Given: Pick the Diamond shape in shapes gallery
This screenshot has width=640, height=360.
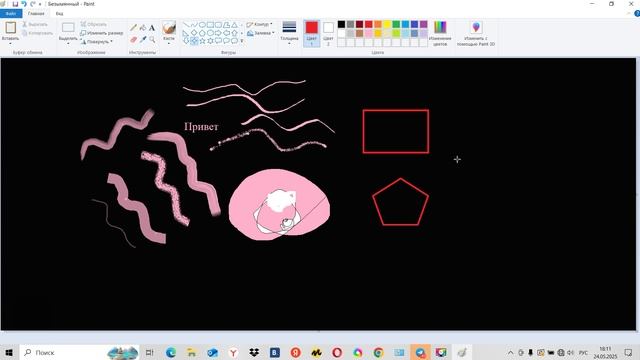Looking at the screenshot, I should point(194,33).
